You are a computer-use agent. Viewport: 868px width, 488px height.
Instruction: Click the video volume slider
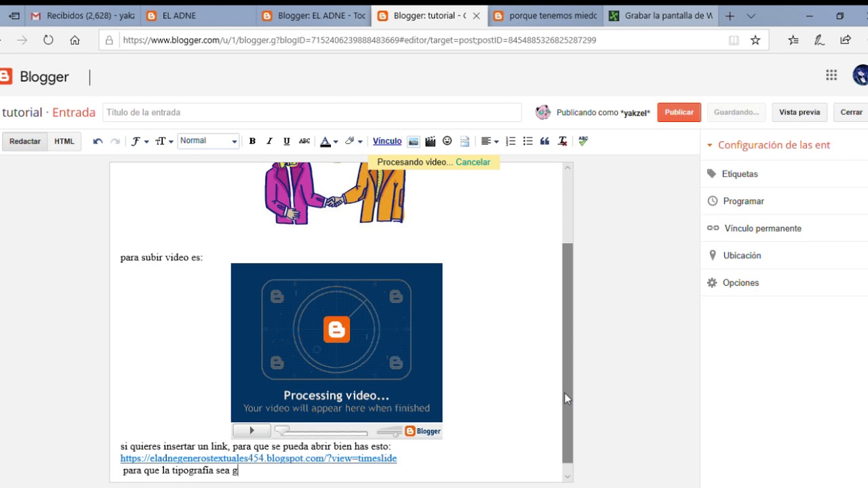pyautogui.click(x=389, y=431)
